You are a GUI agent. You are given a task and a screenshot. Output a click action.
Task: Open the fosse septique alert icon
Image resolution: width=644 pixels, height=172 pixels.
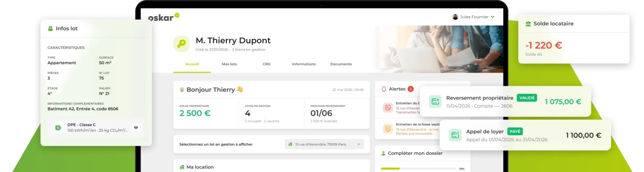click(x=388, y=129)
